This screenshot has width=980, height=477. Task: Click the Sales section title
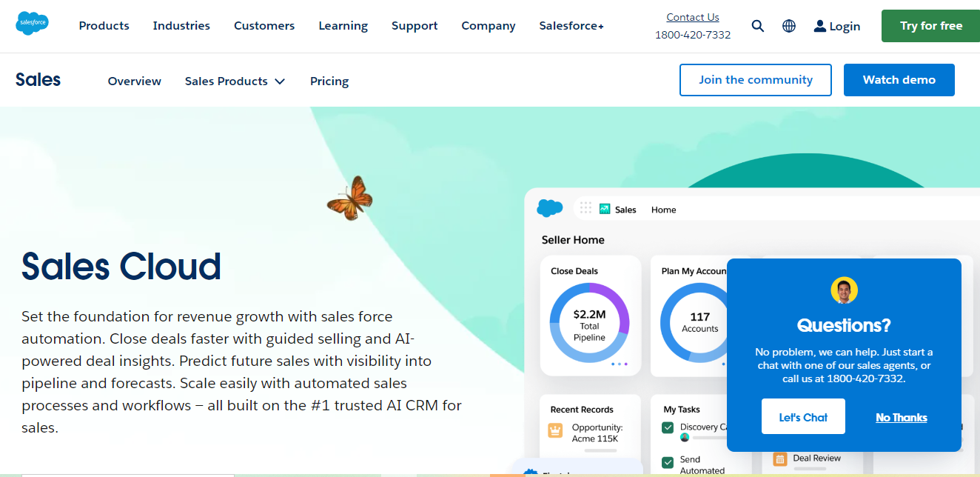click(38, 80)
